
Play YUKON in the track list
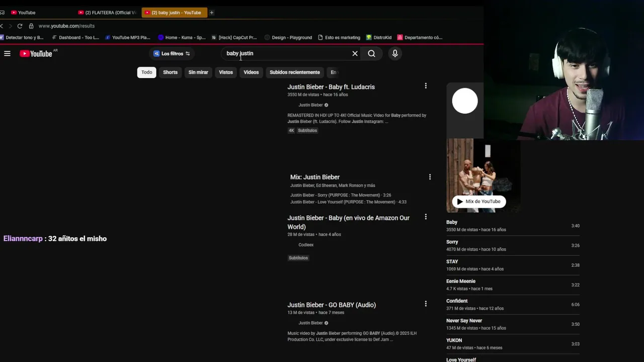click(513, 344)
